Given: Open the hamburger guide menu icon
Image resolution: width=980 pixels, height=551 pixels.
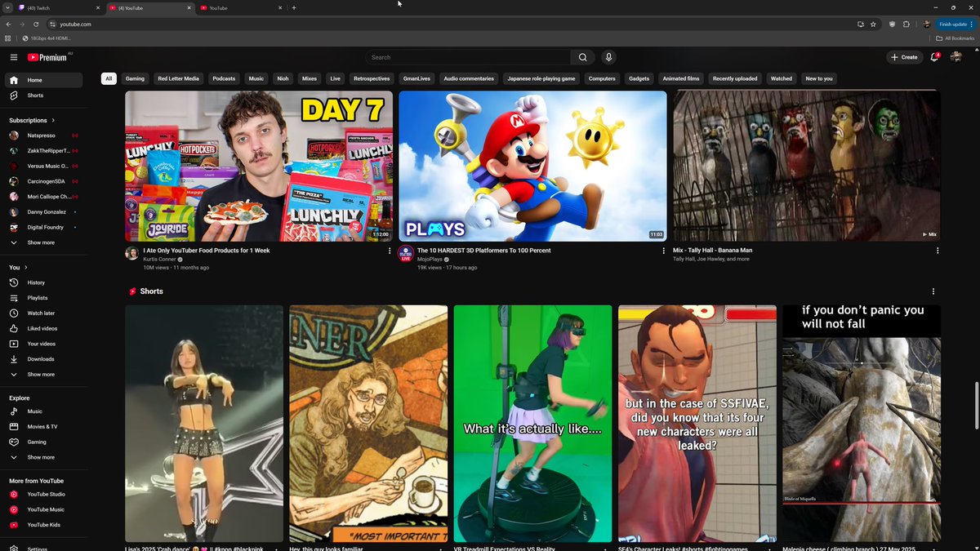Looking at the screenshot, I should click(x=14, y=57).
